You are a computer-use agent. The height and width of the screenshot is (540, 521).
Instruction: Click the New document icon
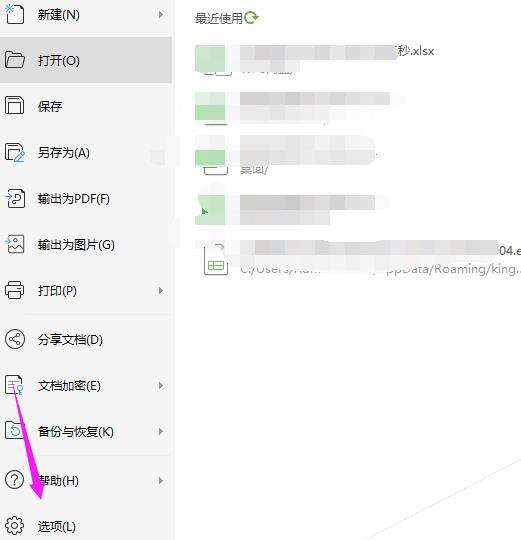(14, 14)
